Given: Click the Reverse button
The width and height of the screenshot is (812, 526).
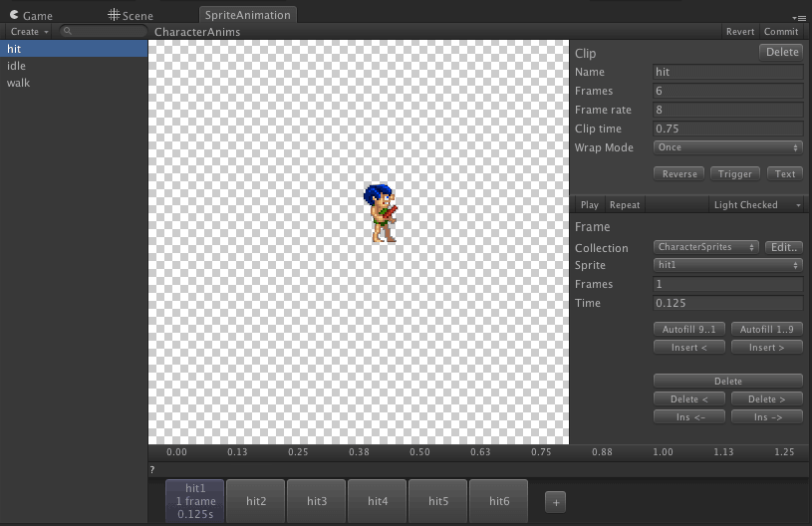Looking at the screenshot, I should [x=679, y=174].
